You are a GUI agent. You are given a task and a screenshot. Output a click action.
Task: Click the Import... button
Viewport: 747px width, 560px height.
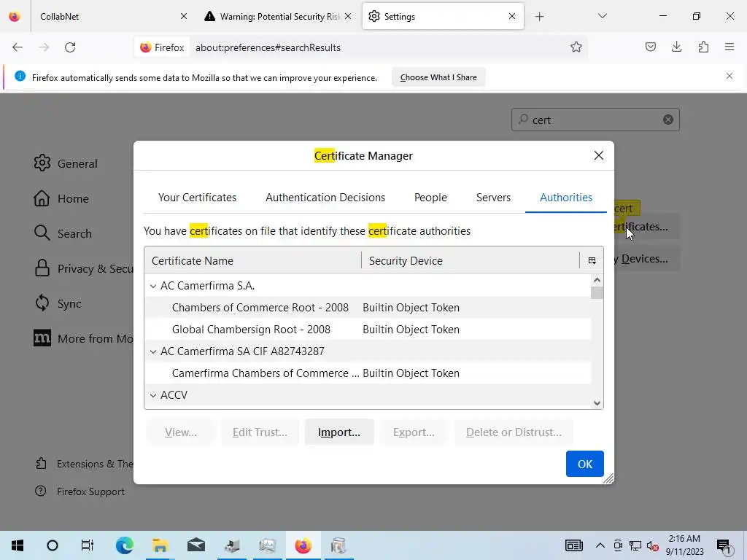(x=339, y=432)
